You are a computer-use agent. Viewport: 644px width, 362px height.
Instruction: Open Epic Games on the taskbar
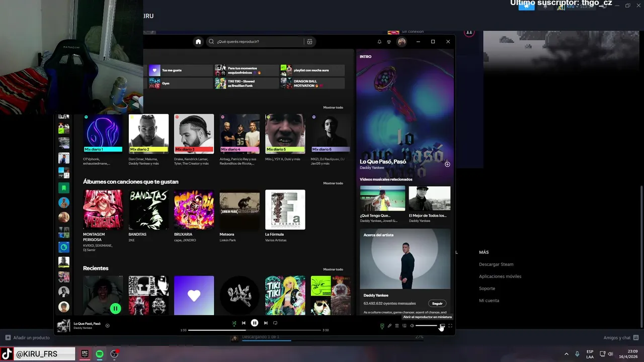pyautogui.click(x=85, y=354)
